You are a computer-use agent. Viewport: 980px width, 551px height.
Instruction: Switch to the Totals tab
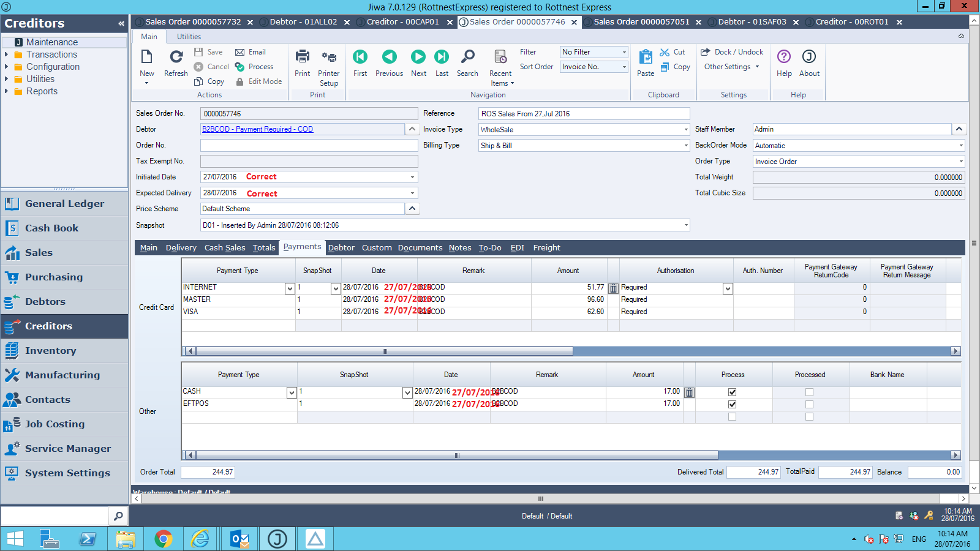[x=264, y=248]
